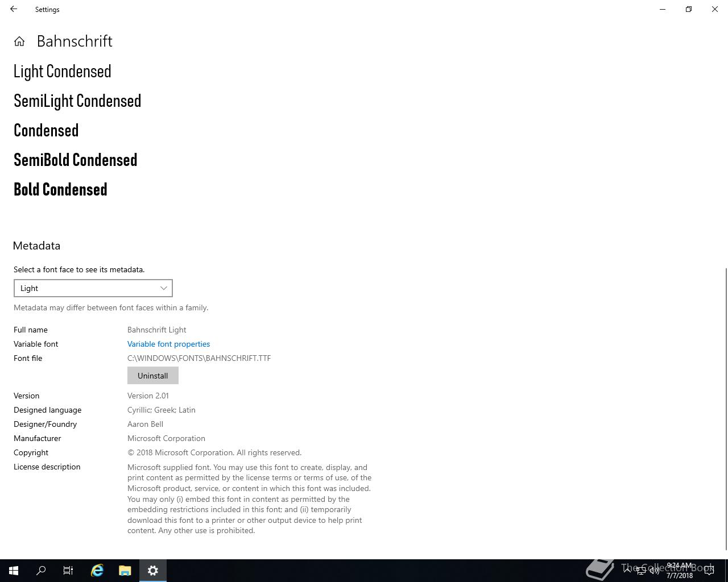Click the Settings gear taskbar icon
Screen dimensions: 728x582
coord(153,571)
